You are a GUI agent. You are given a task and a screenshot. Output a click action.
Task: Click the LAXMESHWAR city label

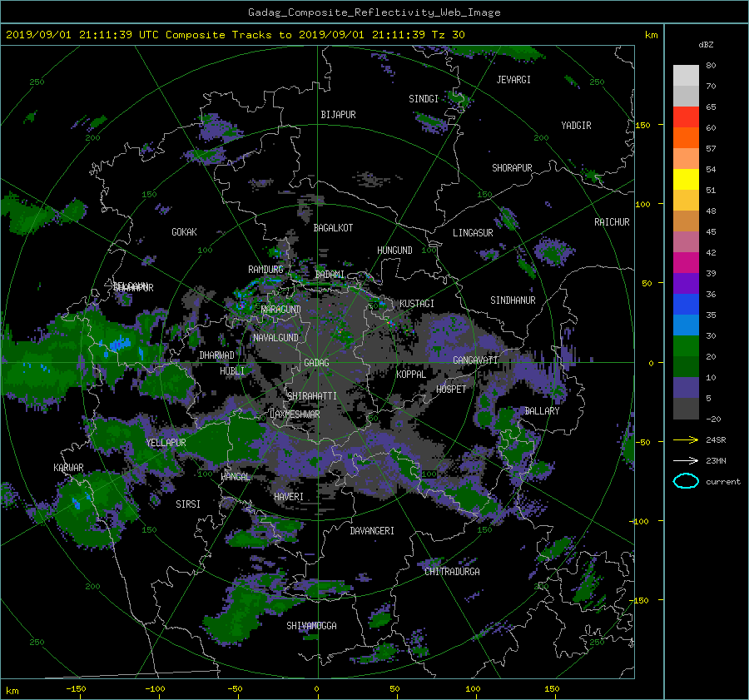coord(295,415)
